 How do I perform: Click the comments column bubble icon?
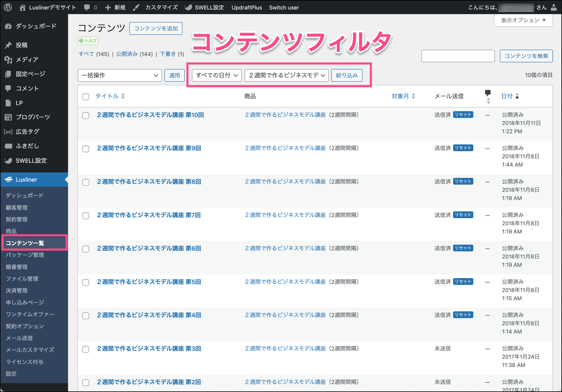coord(488,93)
